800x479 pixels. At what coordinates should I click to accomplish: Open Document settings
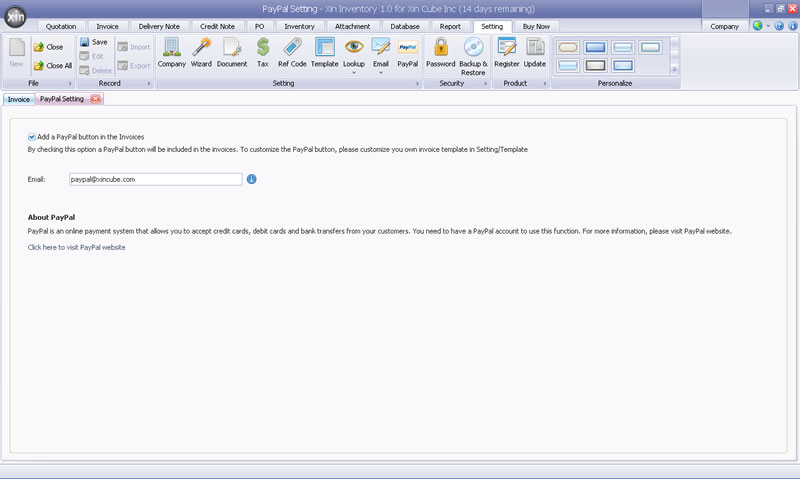[x=232, y=53]
